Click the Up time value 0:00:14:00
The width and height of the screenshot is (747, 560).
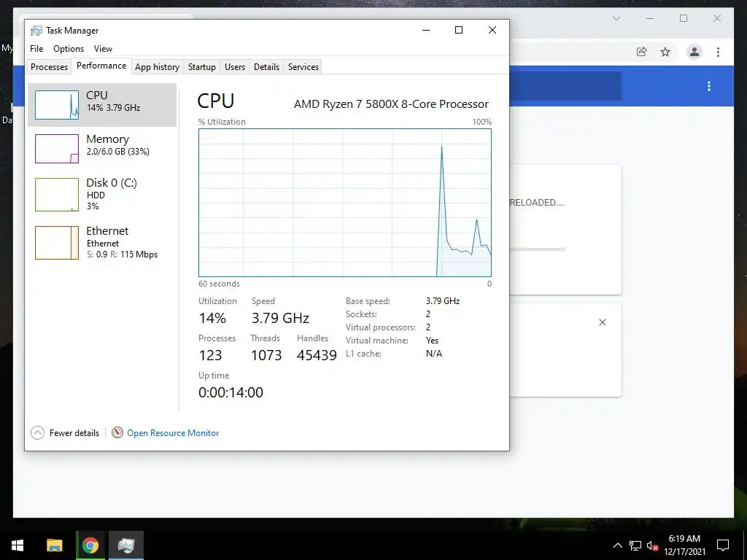[x=231, y=392]
